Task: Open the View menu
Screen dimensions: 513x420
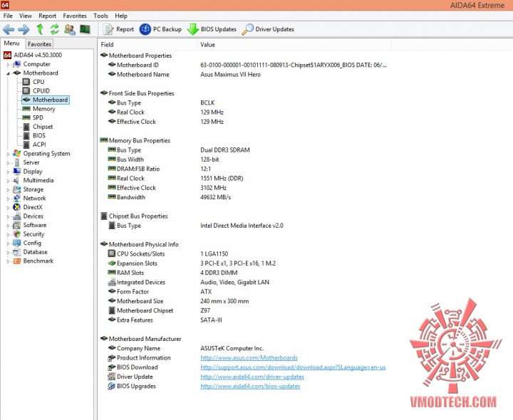Action: 26,16
